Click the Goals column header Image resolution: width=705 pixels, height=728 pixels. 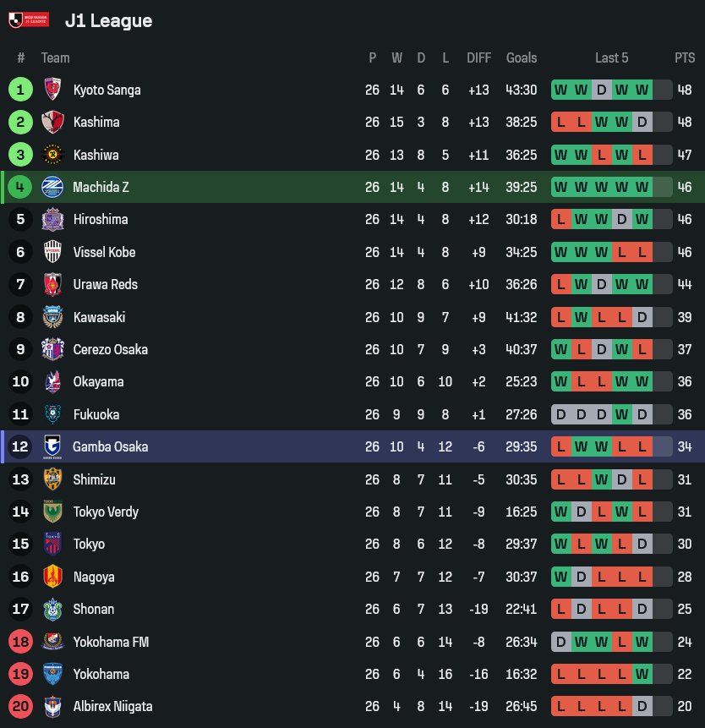click(x=522, y=57)
